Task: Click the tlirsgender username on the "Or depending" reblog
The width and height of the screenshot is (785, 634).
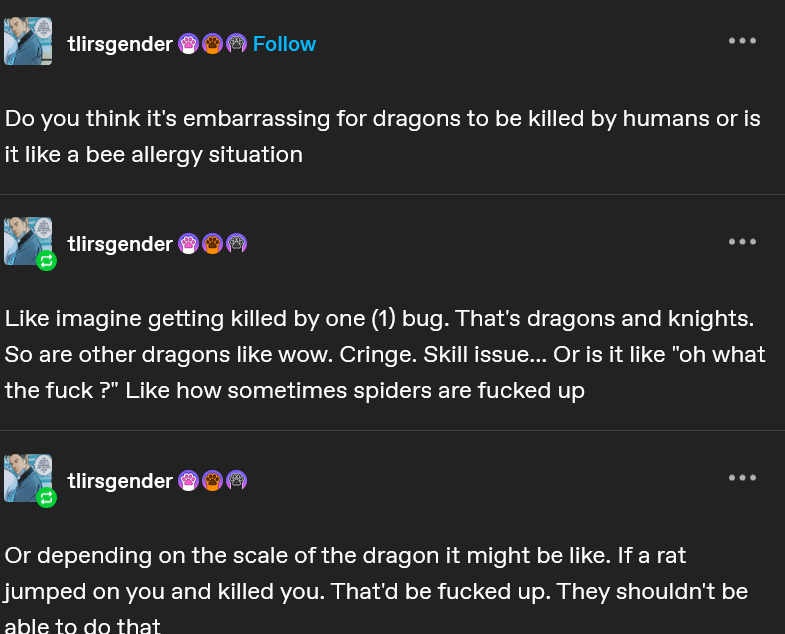Action: tap(120, 481)
